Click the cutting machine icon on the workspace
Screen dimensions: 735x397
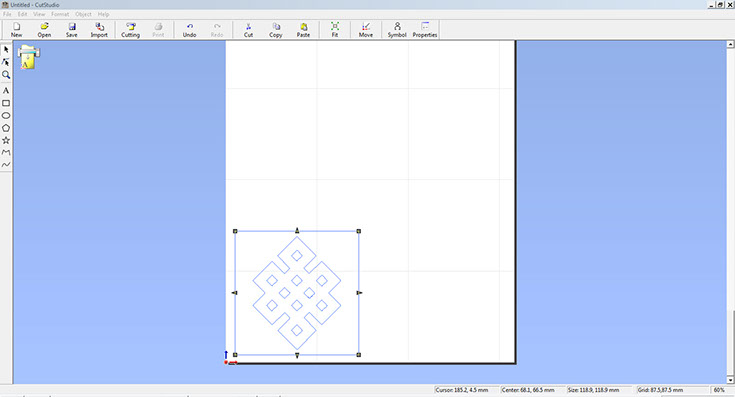click(29, 57)
